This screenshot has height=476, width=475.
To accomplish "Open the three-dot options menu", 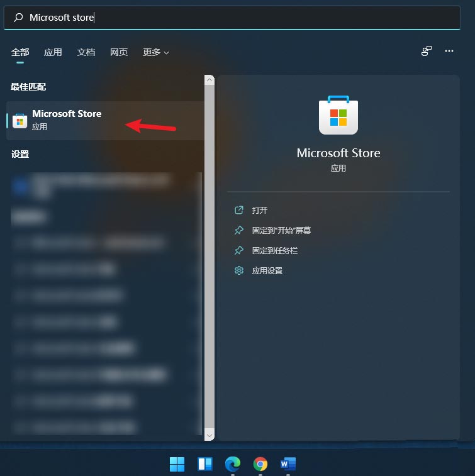I will point(449,51).
